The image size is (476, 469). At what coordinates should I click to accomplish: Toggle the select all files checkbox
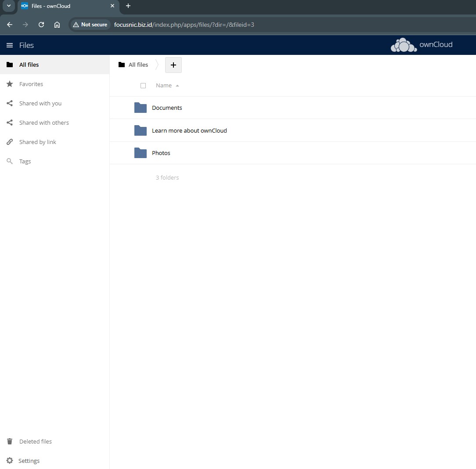pyautogui.click(x=143, y=86)
